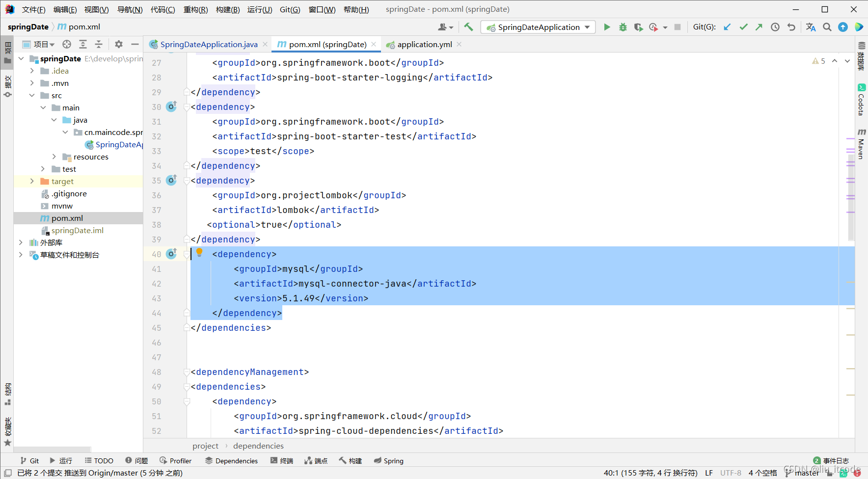Hide the project tool window

pyautogui.click(x=135, y=44)
